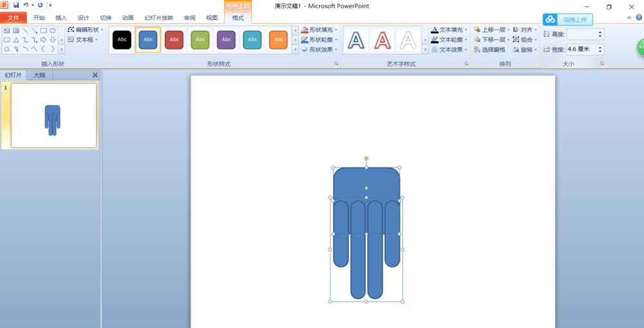Expand the shape styles gallery more arrow
Viewport: 644px width, 328px height.
pos(296,49)
